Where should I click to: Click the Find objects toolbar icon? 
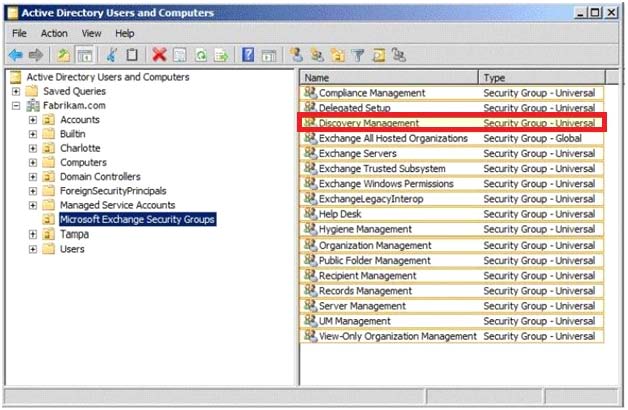378,55
